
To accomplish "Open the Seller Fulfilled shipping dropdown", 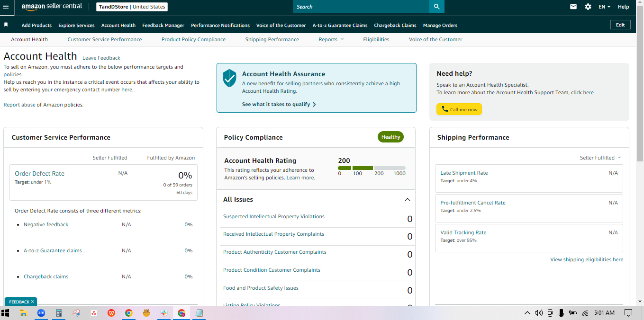I will (600, 158).
